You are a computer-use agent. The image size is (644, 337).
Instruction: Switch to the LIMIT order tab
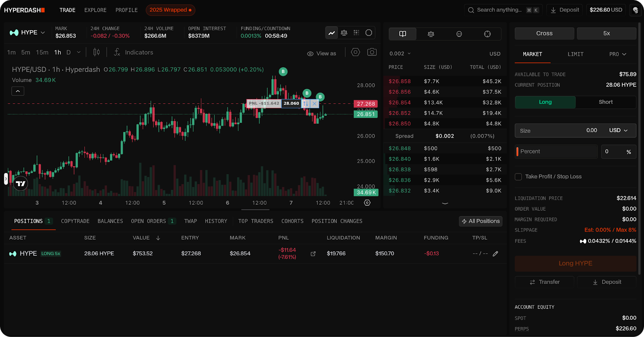[x=576, y=54]
